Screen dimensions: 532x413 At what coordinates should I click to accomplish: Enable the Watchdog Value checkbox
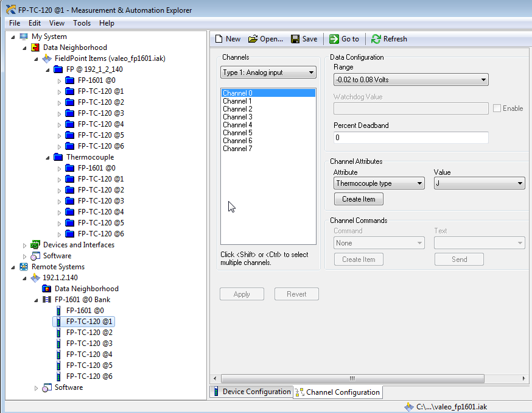point(497,108)
